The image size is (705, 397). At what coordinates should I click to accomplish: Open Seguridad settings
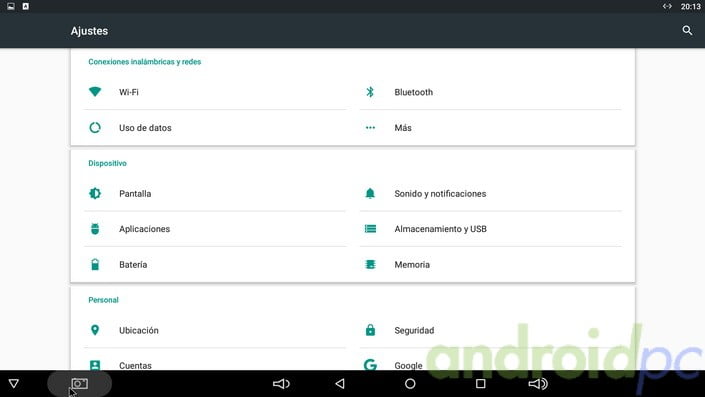coord(491,330)
